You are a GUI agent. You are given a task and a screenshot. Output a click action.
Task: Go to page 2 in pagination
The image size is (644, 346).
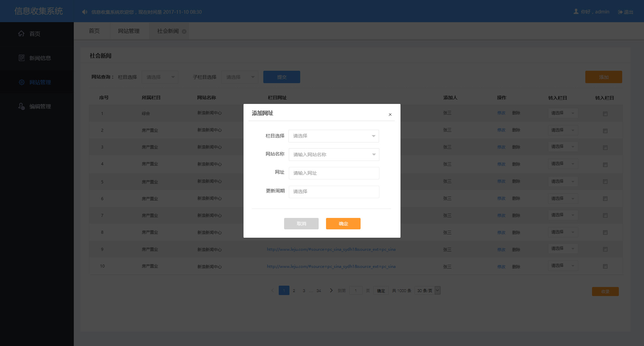pyautogui.click(x=294, y=291)
